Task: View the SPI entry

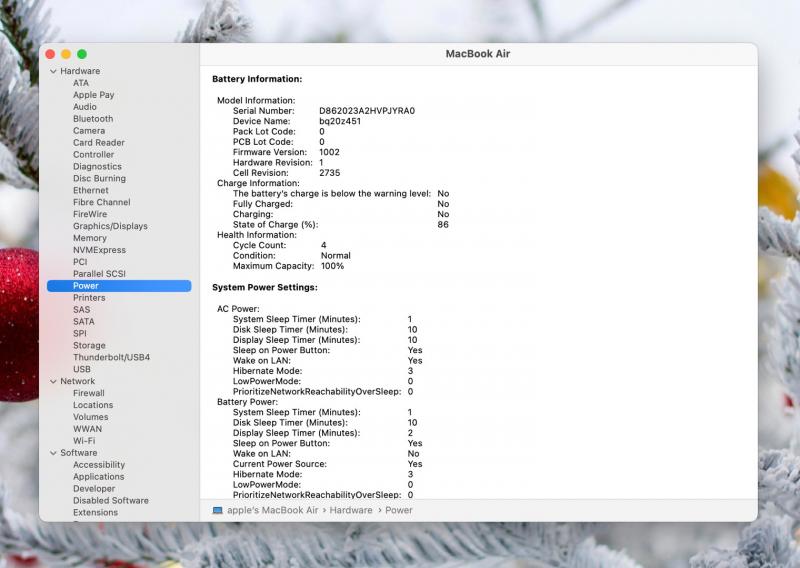Action: (x=80, y=333)
